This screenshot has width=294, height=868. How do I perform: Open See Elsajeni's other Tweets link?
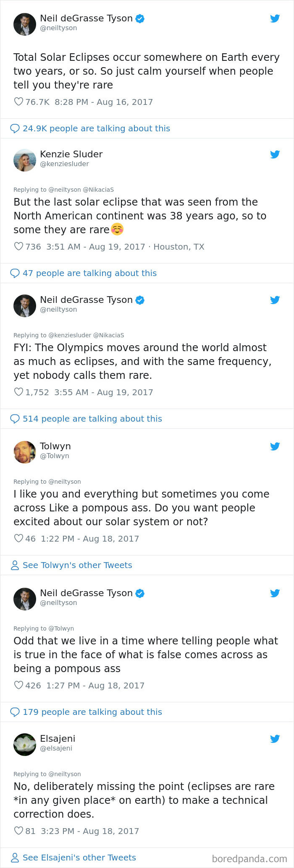coord(80,858)
